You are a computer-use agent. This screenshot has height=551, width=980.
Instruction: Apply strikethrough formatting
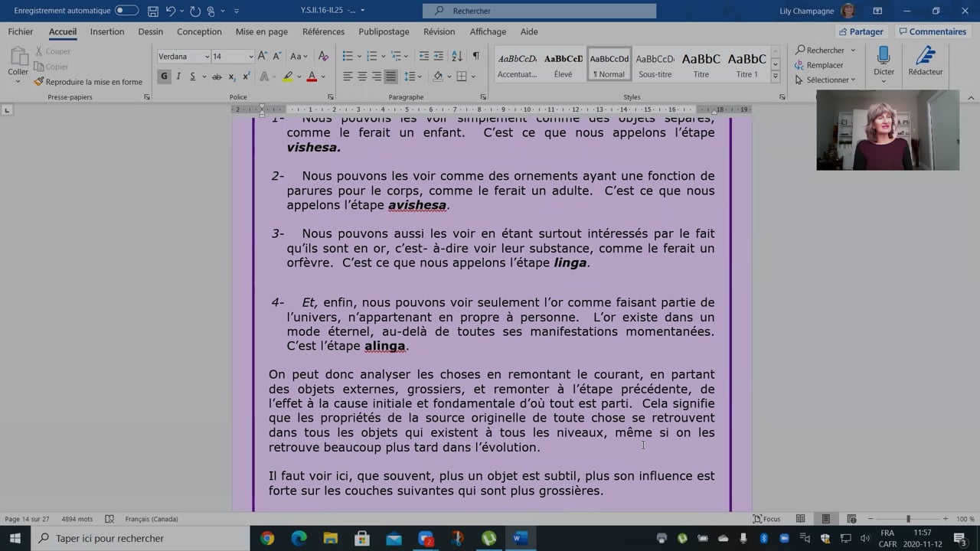point(217,77)
